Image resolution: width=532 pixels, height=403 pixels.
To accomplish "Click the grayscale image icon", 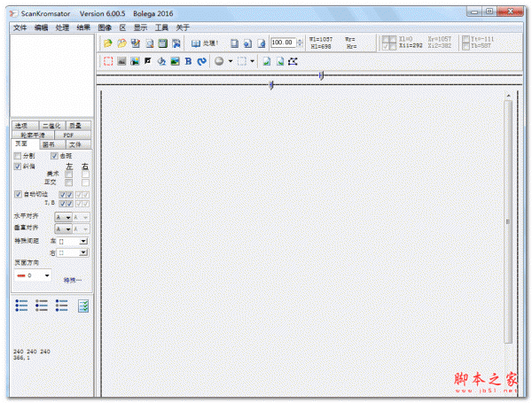I will click(x=121, y=61).
